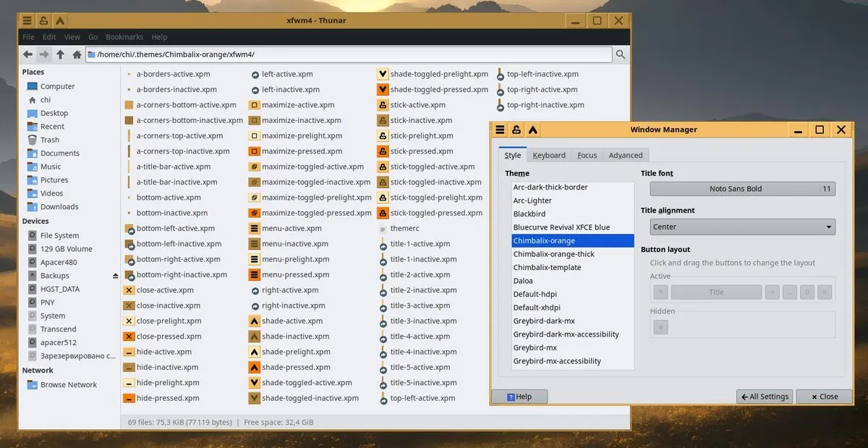868x448 pixels.
Task: Select the Style tab
Action: 513,155
